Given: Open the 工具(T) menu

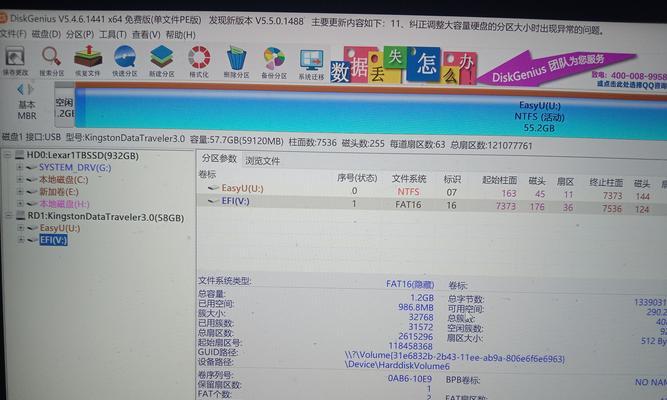Looking at the screenshot, I should pos(113,34).
